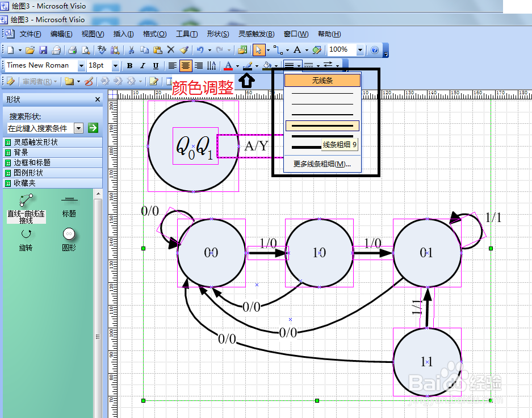Select the Connector tool
Screen dimensions: 532x418
278,50
